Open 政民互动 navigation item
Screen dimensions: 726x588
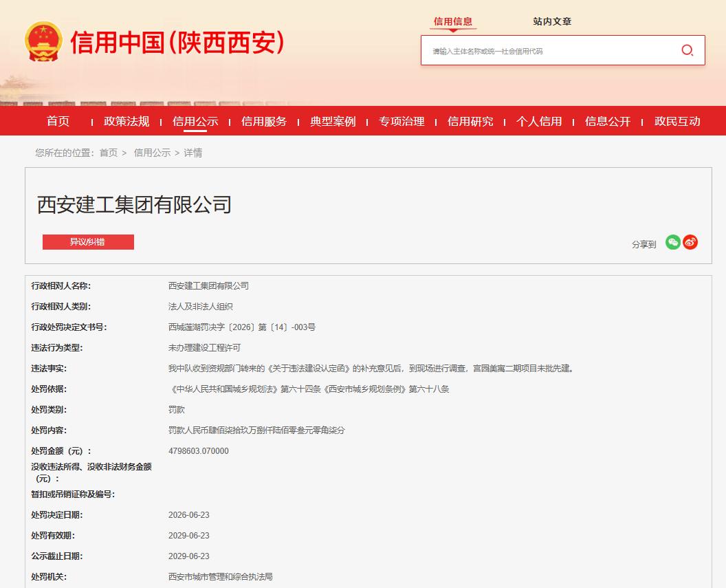click(x=677, y=121)
